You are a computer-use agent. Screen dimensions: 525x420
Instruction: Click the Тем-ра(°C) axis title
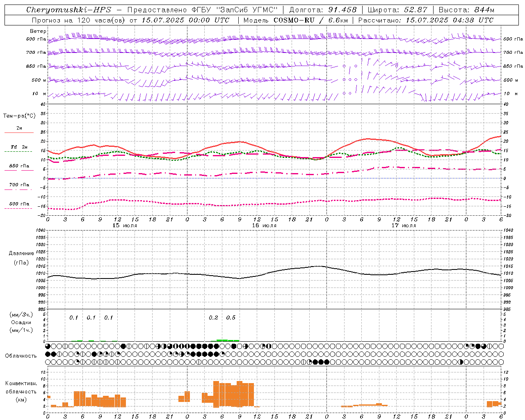point(19,116)
